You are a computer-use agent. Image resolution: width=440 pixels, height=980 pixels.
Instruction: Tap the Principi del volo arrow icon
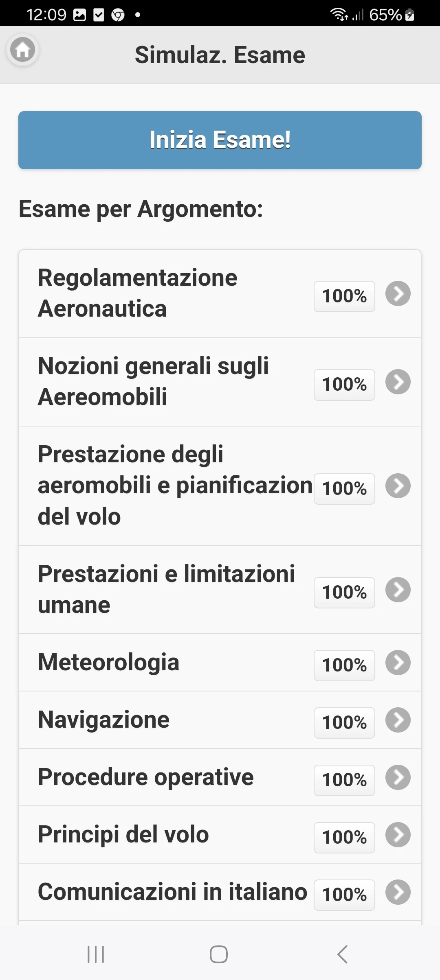point(398,835)
